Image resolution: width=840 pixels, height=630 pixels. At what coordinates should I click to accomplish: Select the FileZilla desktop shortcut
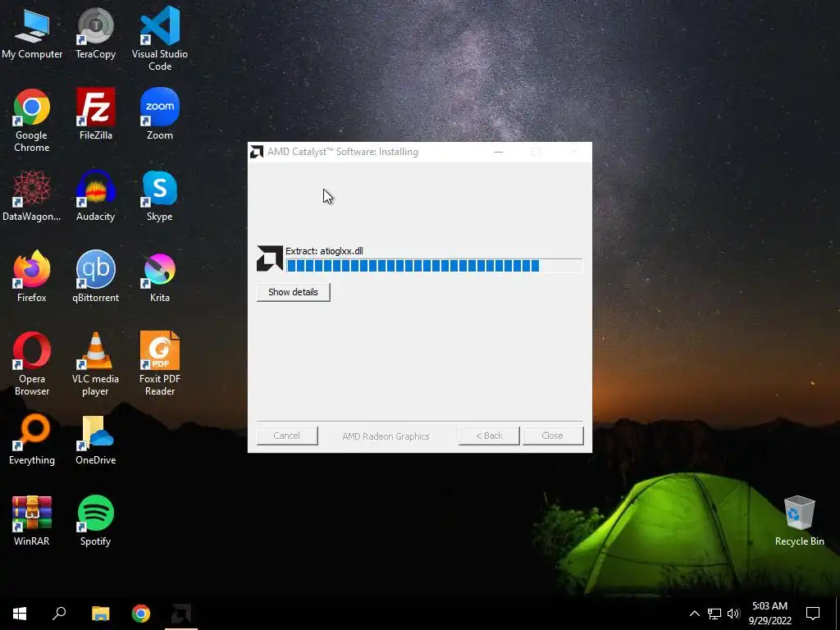pos(95,114)
